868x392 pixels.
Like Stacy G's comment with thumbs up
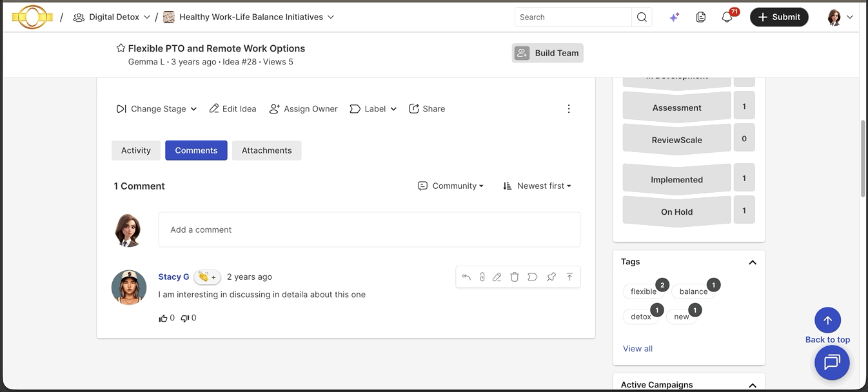[163, 318]
